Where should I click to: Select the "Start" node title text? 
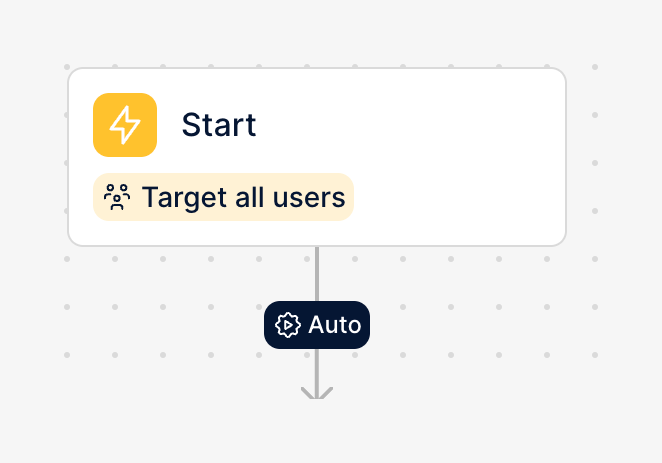point(218,125)
